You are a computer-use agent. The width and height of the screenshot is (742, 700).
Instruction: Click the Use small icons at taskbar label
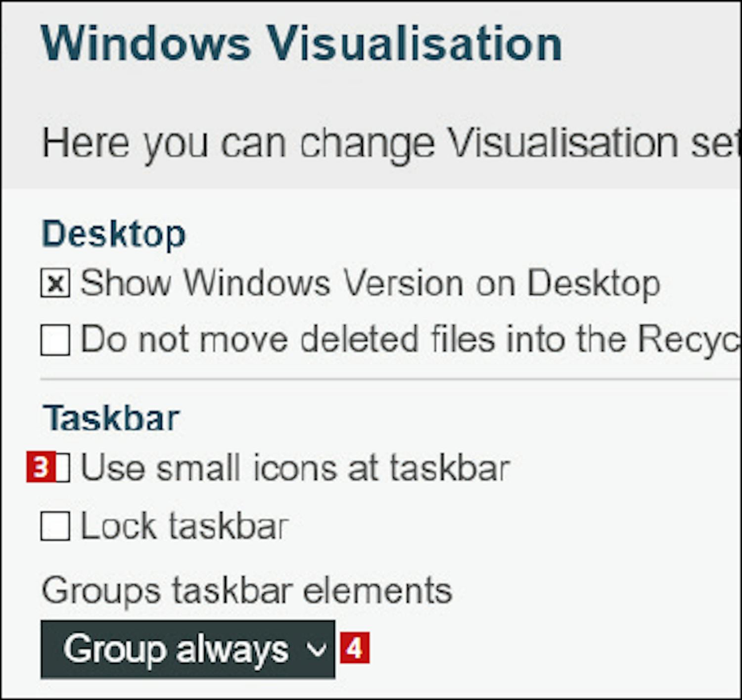[295, 468]
